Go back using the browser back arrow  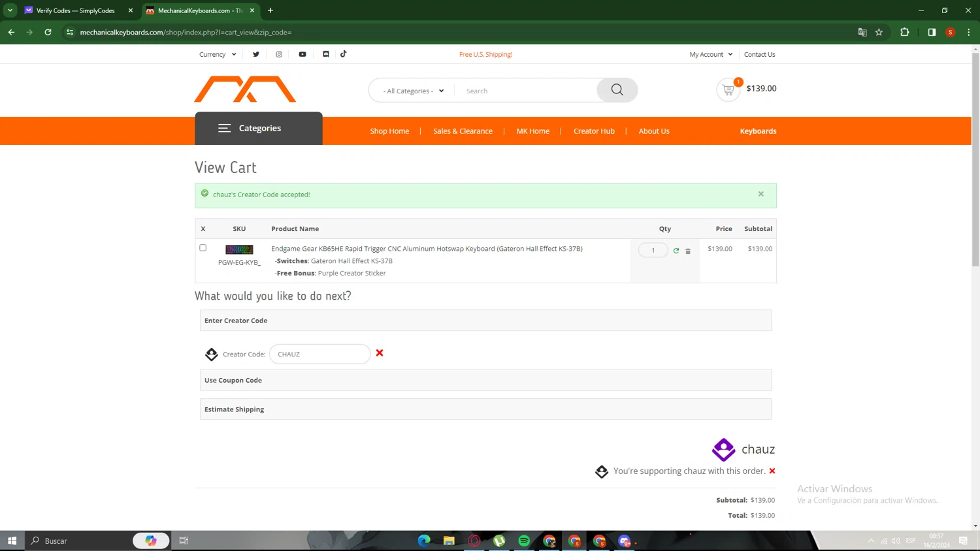[11, 32]
